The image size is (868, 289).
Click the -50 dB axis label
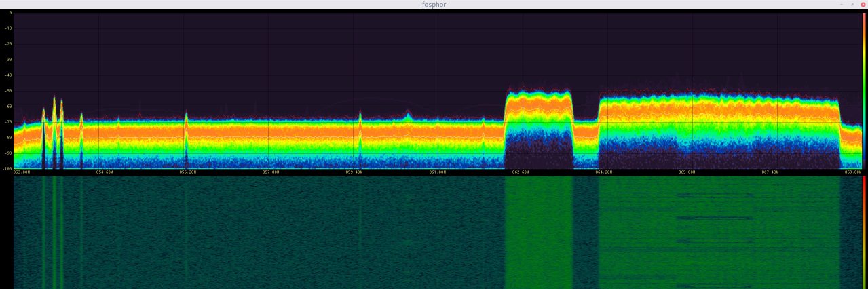tap(7, 90)
